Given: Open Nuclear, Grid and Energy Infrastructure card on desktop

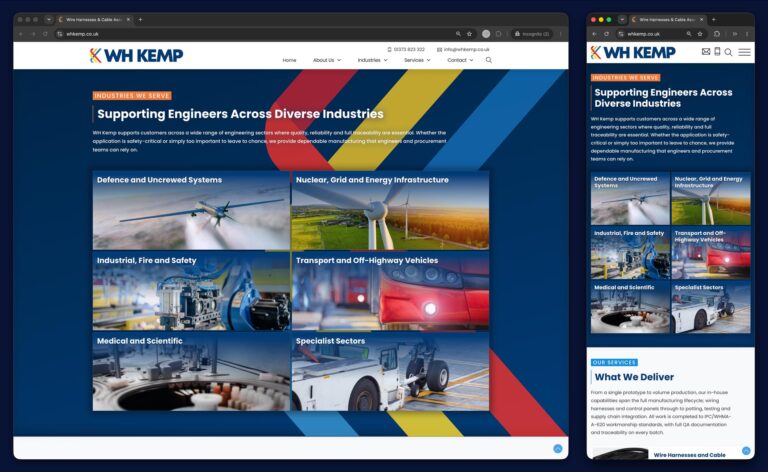Looking at the screenshot, I should tap(390, 211).
